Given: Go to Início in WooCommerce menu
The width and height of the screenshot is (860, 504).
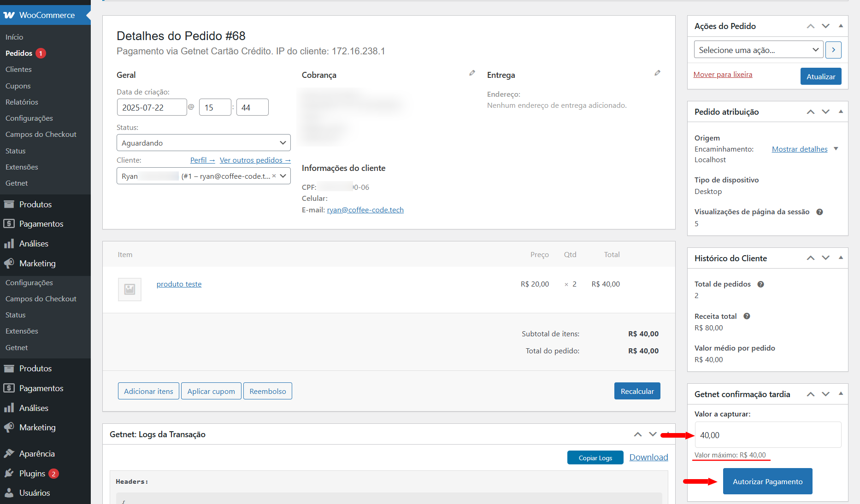Looking at the screenshot, I should click(14, 37).
